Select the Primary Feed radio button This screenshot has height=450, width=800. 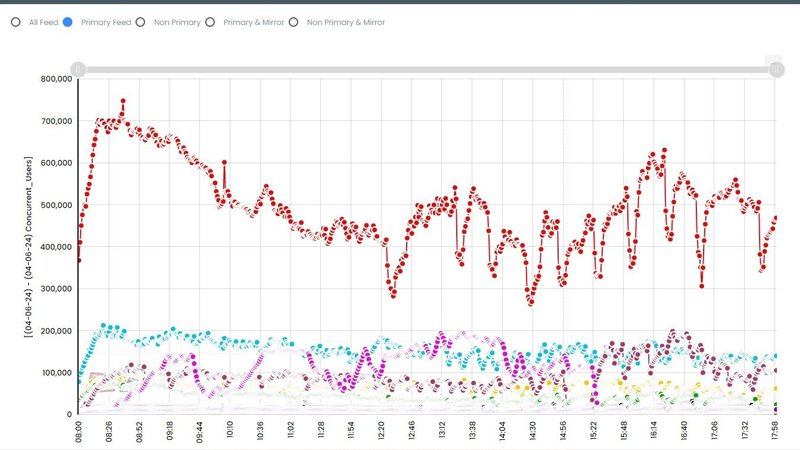[x=68, y=22]
